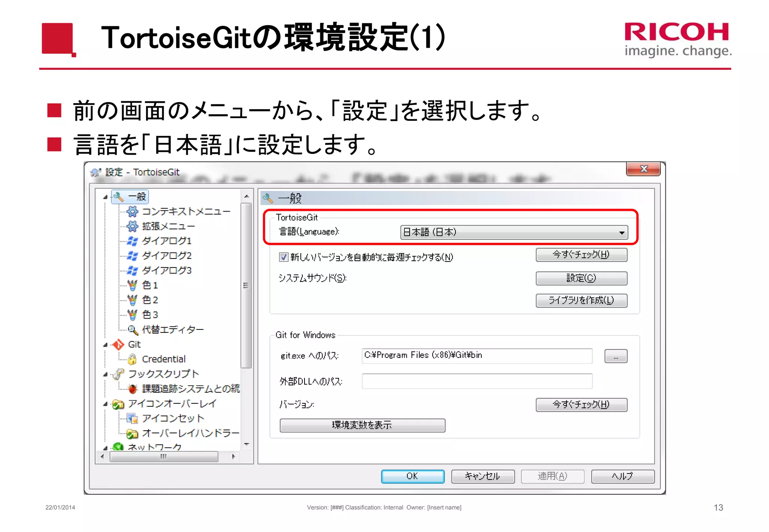
Task: Collapse the アイコンオーバーレイ tree node
Action: coord(105,404)
